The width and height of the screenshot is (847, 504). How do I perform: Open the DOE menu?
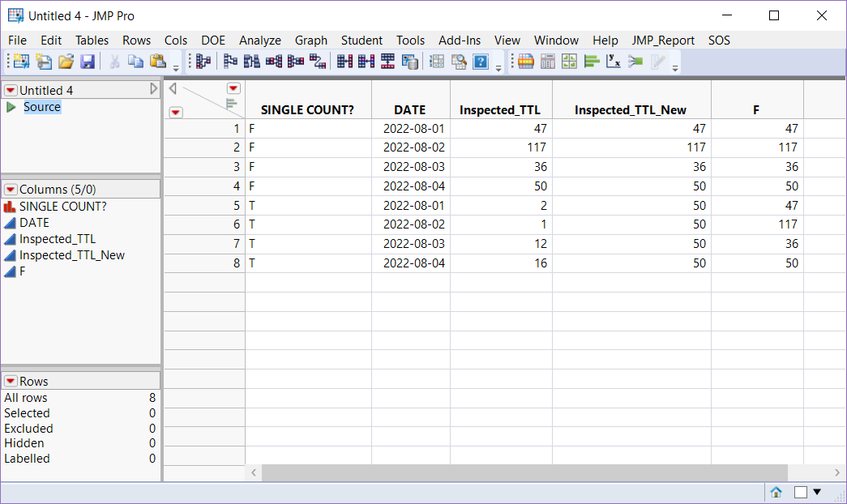(213, 40)
